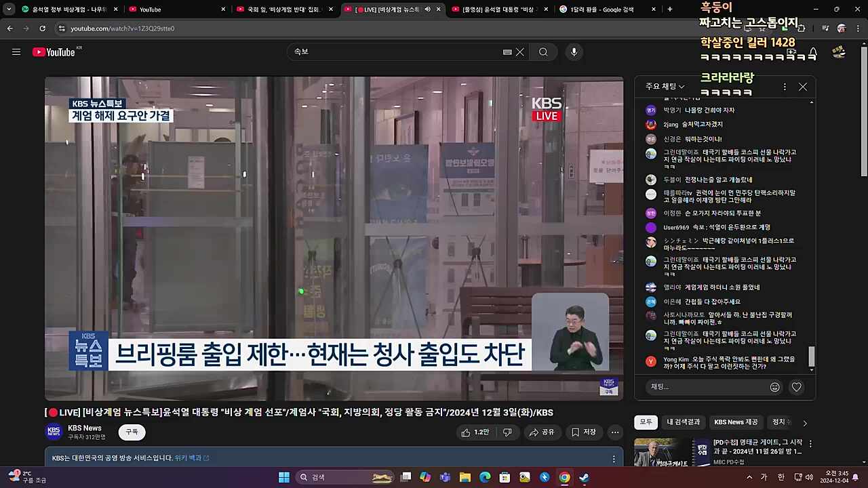Open Google Chrome on the taskbar
Image resolution: width=868 pixels, height=488 pixels.
click(564, 477)
